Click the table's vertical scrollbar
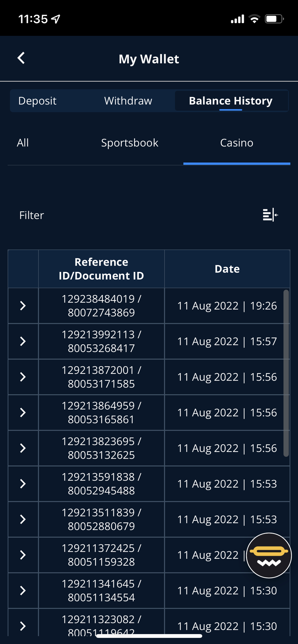 click(286, 373)
